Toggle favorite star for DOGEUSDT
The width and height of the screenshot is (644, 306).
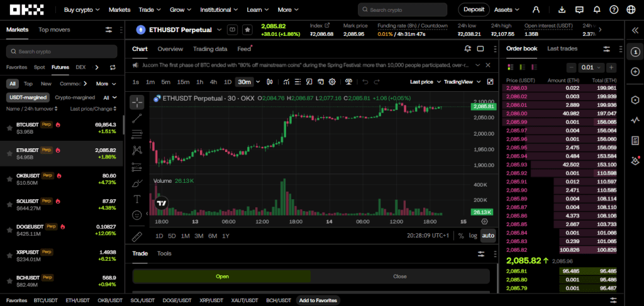point(9,230)
